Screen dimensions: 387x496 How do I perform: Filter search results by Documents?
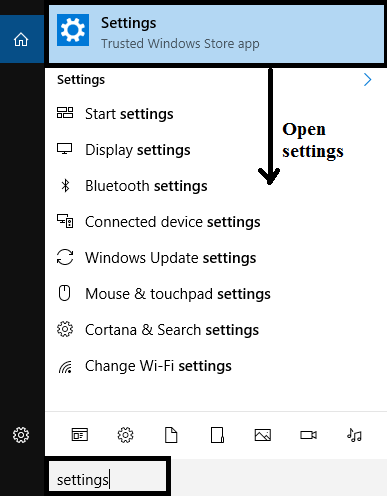[171, 435]
